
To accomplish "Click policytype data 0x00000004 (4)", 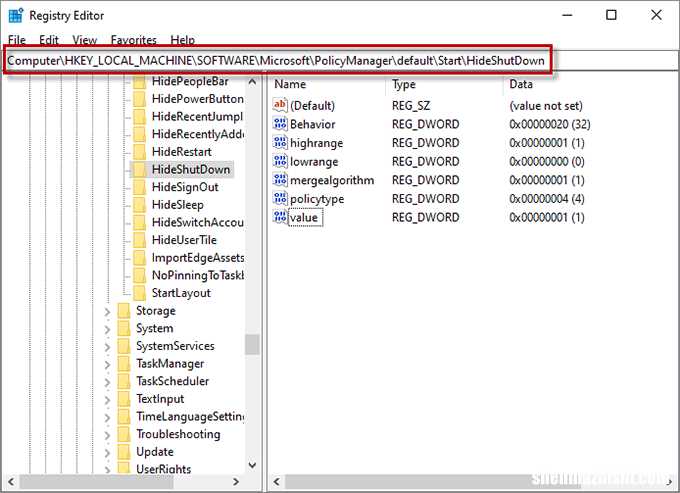I will 547,199.
